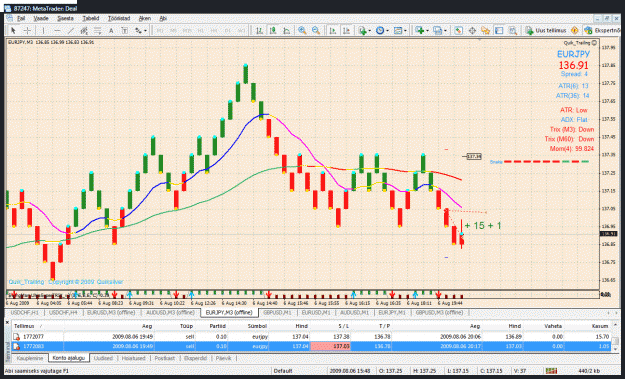This screenshot has width=625, height=379.
Task: Open the Postkast terminal tab
Action: pos(165,358)
